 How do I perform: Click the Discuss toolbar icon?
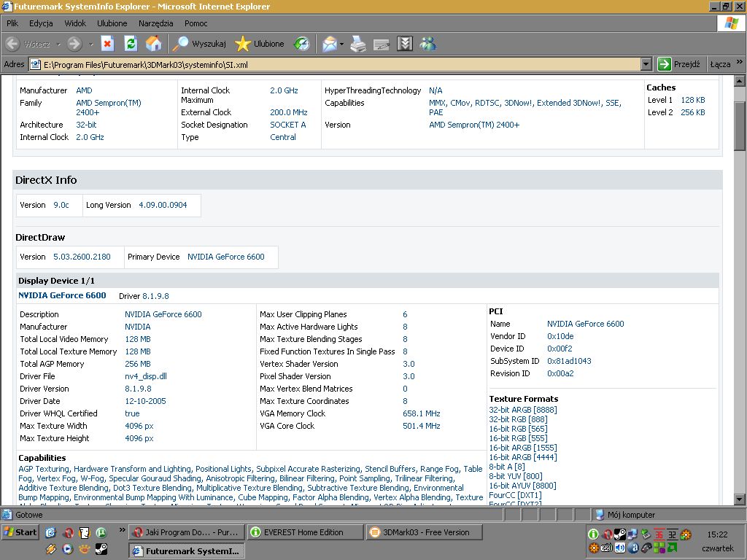point(405,44)
